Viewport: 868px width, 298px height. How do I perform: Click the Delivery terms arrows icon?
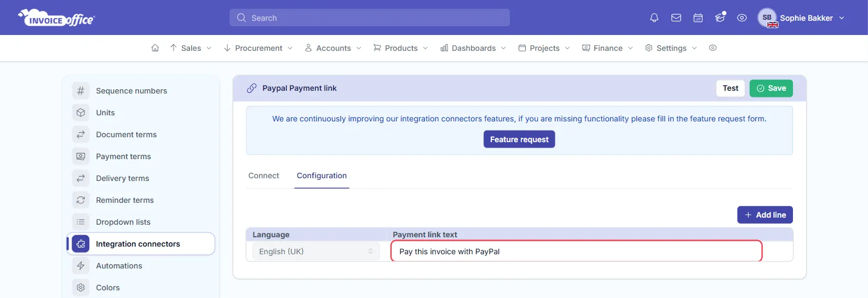pyautogui.click(x=81, y=178)
